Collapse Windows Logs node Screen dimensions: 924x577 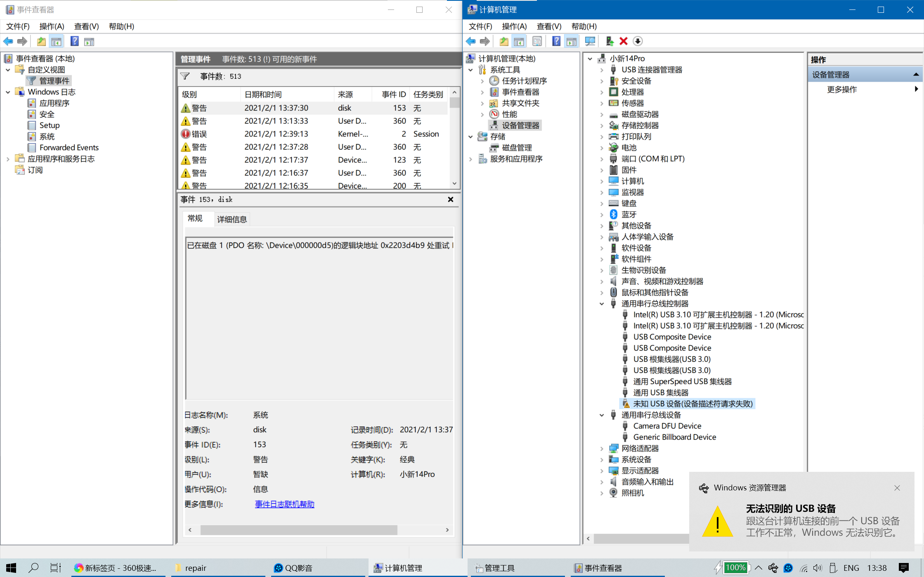point(8,92)
